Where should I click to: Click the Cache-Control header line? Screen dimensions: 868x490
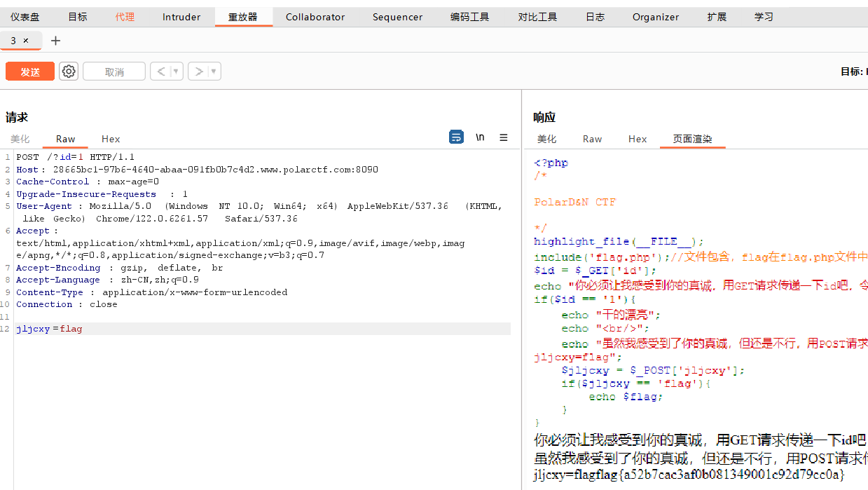(x=88, y=182)
